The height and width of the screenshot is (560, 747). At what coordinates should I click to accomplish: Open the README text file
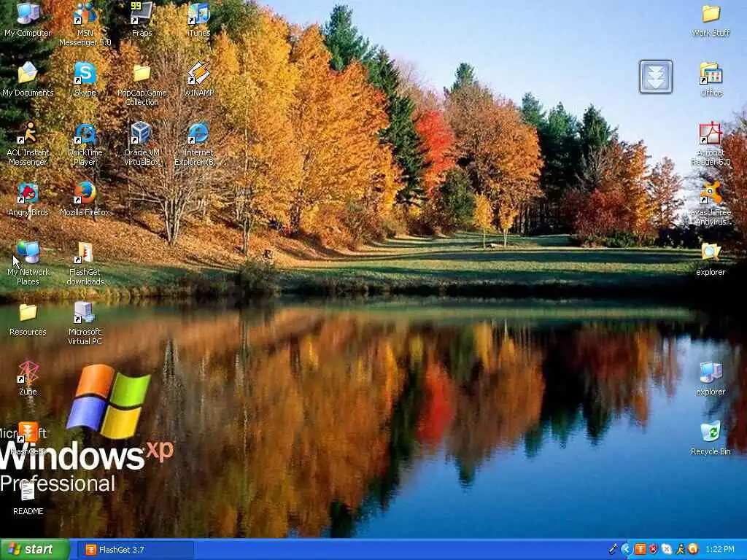(x=28, y=497)
